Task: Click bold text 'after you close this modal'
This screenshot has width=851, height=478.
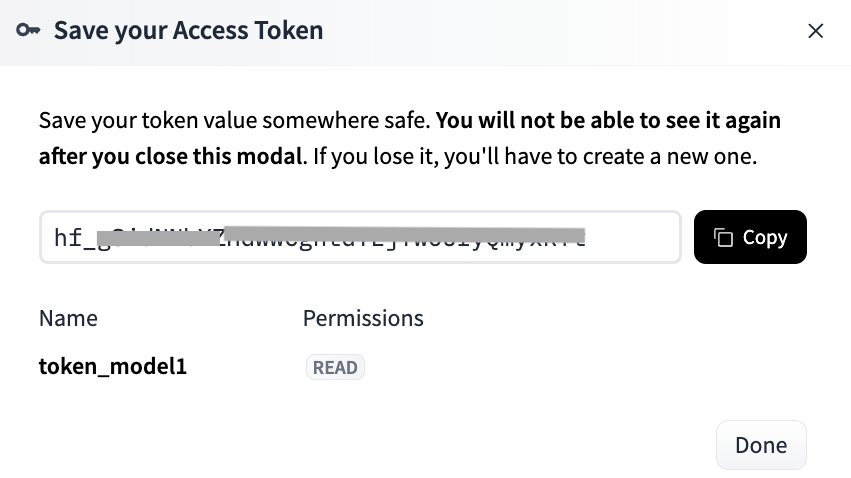Action: (170, 157)
